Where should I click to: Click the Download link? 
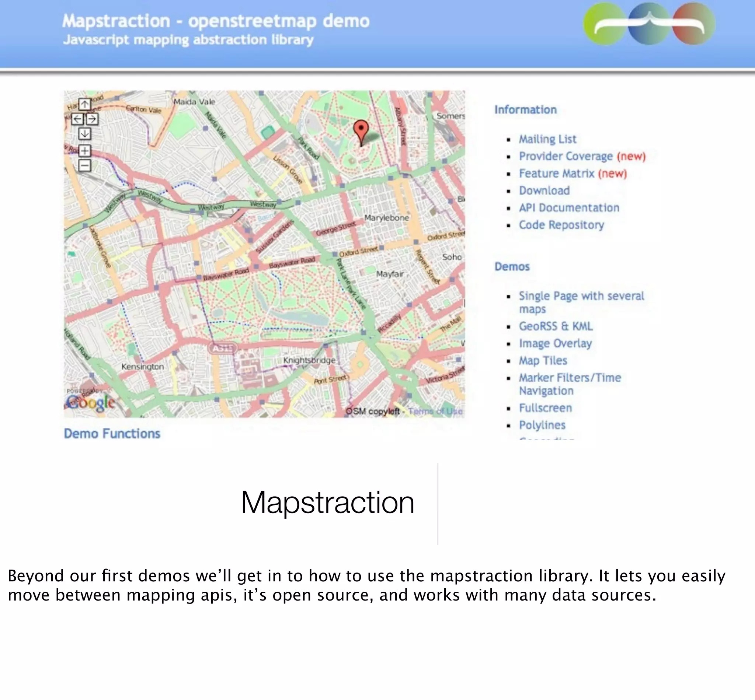tap(544, 190)
